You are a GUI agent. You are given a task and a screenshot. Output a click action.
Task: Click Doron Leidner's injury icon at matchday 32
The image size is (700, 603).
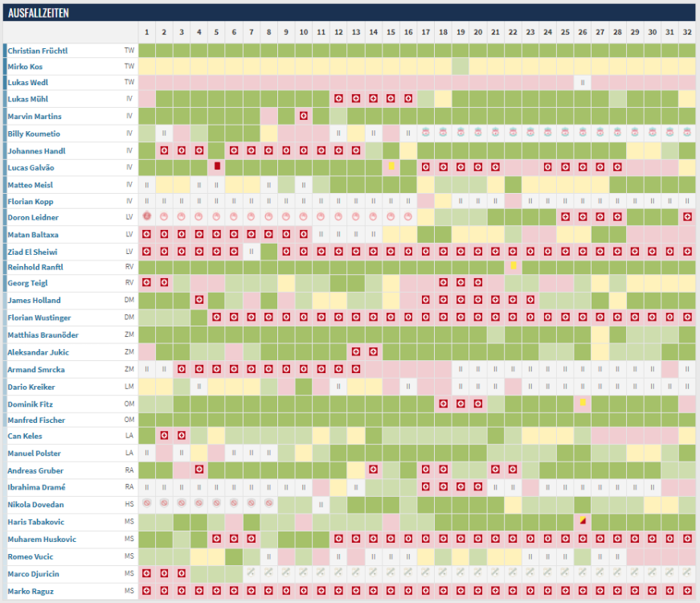[687, 217]
